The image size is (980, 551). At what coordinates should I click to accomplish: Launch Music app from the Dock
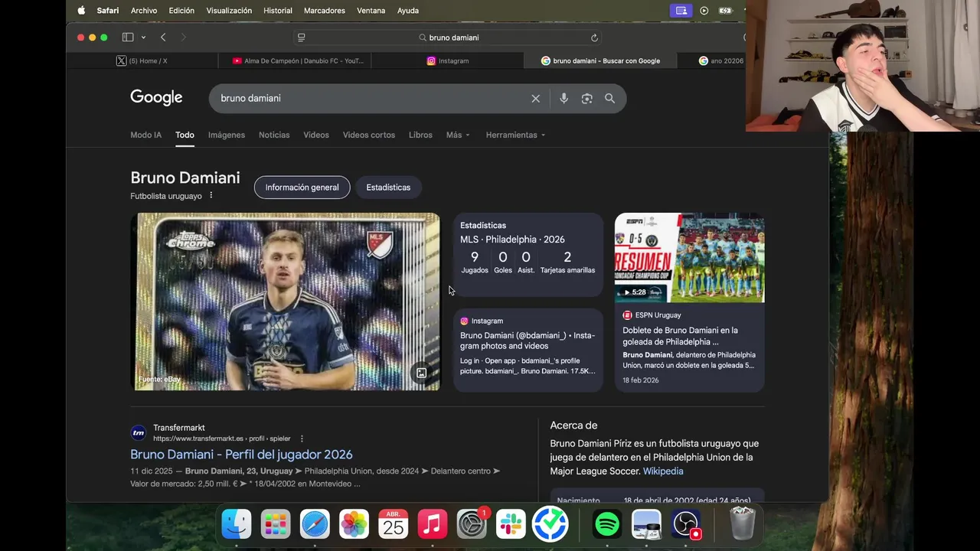click(x=433, y=524)
